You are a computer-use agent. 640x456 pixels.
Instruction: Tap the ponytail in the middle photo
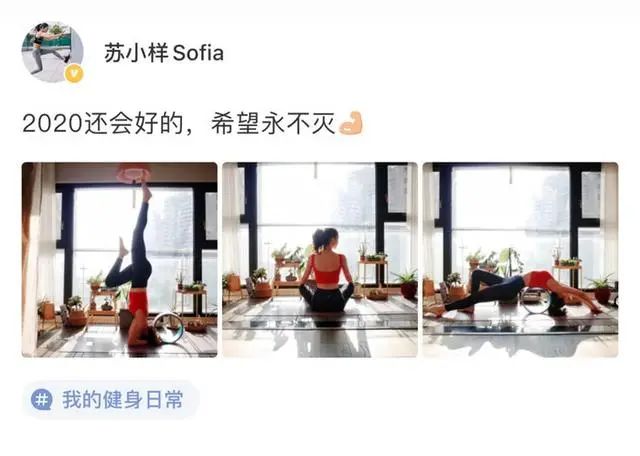pyautogui.click(x=319, y=242)
